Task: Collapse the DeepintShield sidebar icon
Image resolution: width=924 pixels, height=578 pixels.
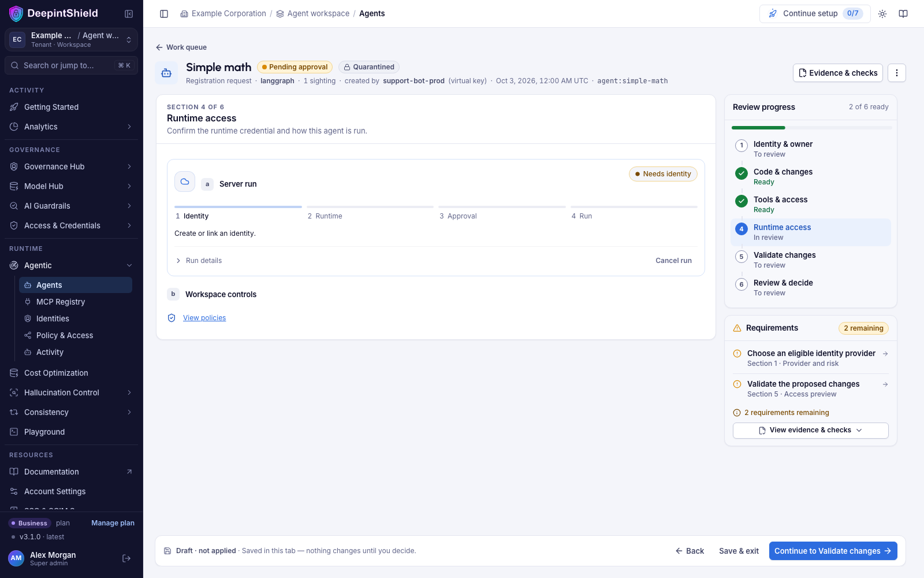Action: (x=129, y=14)
